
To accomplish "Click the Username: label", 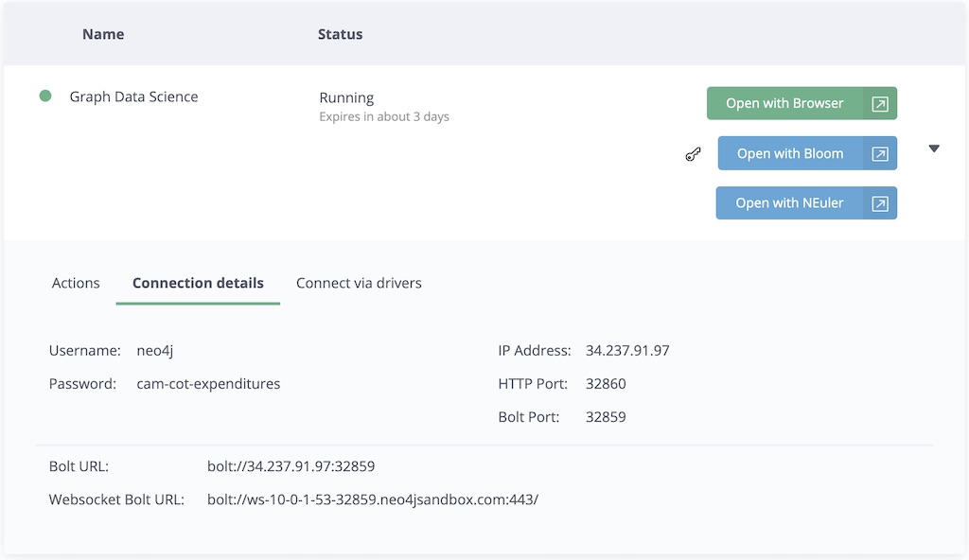I will 84,350.
